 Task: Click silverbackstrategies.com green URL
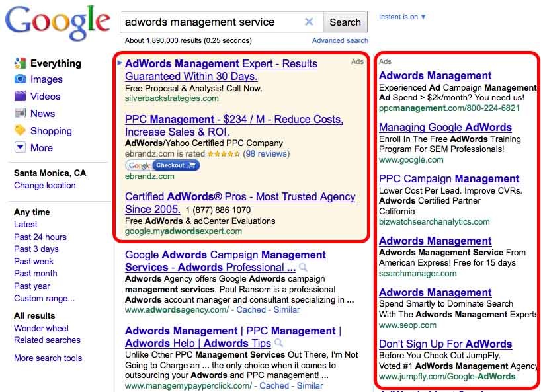(172, 98)
